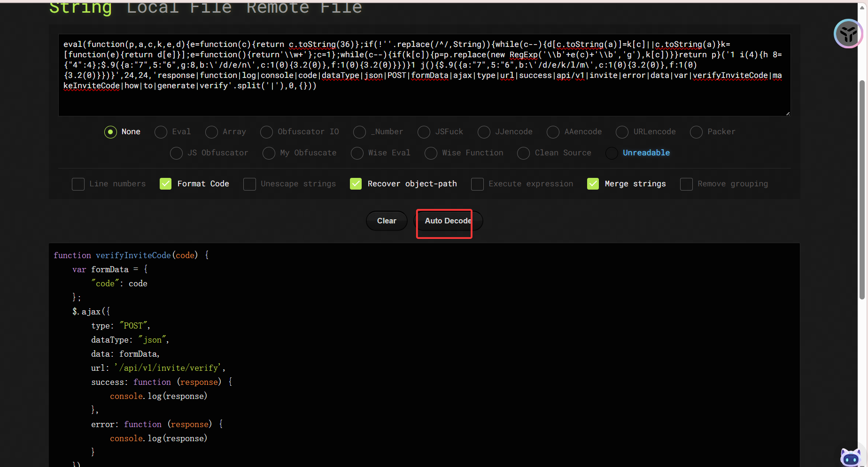Click the page's vertical scrollbar thumb
Image resolution: width=868 pixels, height=467 pixels.
[862, 188]
